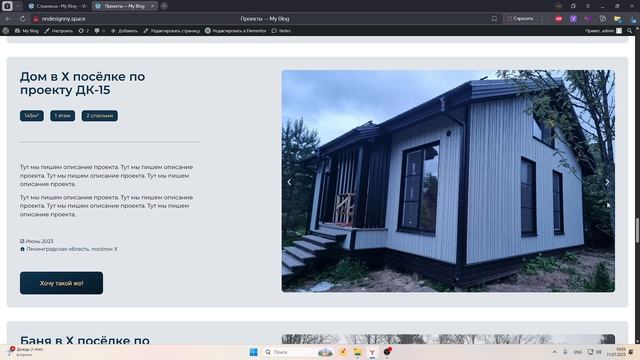Click the taskbar Поиск search box
This screenshot has width=640, height=360.
(299, 352)
